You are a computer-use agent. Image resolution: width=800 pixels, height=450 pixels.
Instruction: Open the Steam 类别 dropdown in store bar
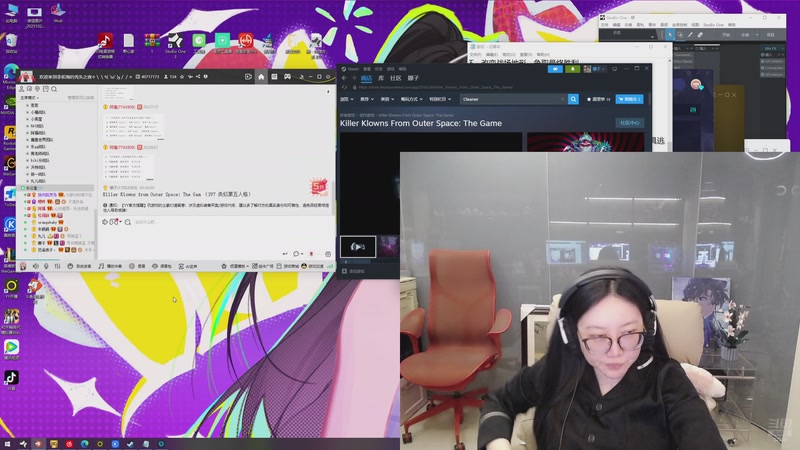387,99
